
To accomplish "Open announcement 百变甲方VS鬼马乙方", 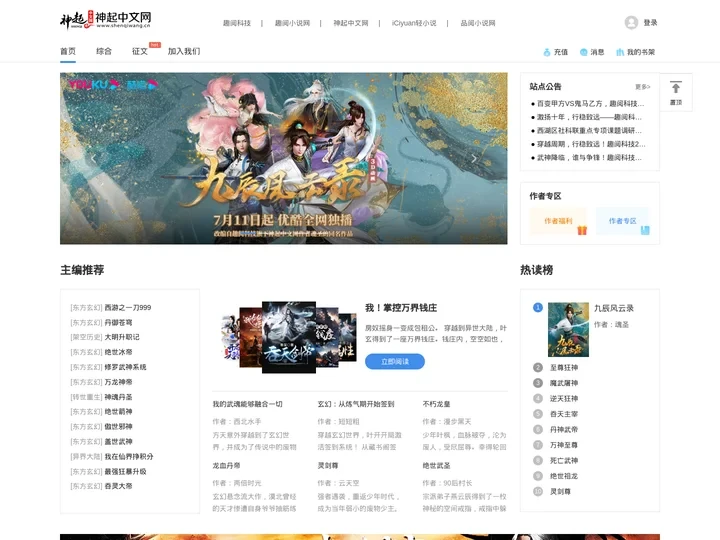I will pyautogui.click(x=591, y=104).
